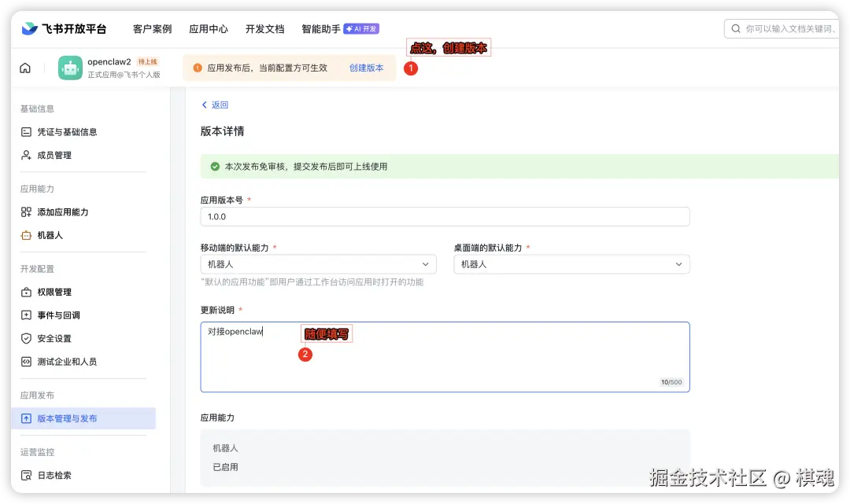Click the document search box
This screenshot has width=850, height=504.
[782, 28]
